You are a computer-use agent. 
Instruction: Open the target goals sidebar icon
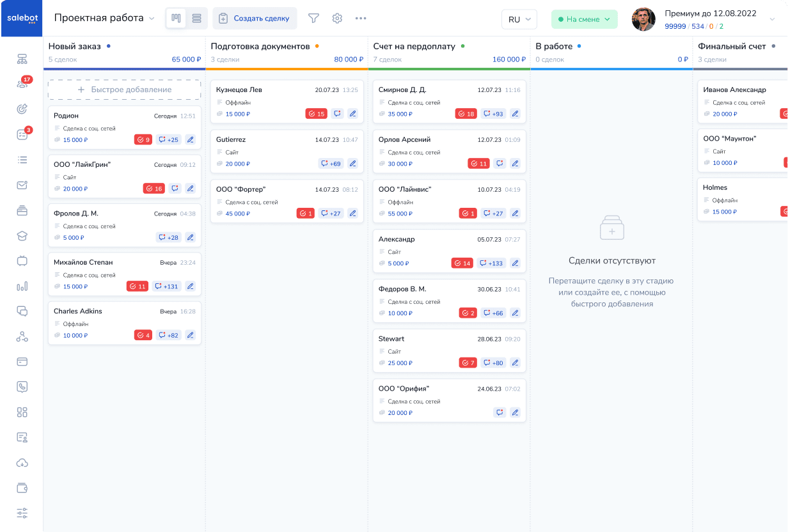(22, 109)
